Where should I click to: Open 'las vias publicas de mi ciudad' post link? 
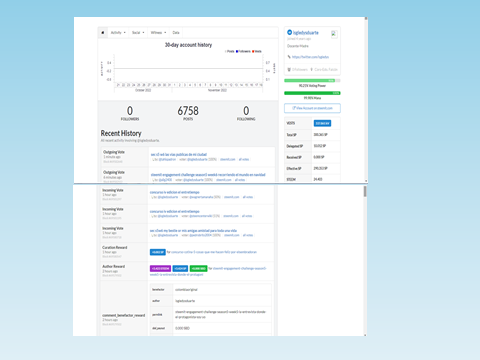point(179,154)
